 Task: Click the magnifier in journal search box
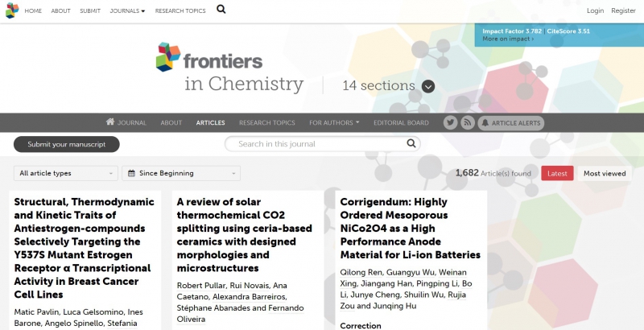[411, 144]
